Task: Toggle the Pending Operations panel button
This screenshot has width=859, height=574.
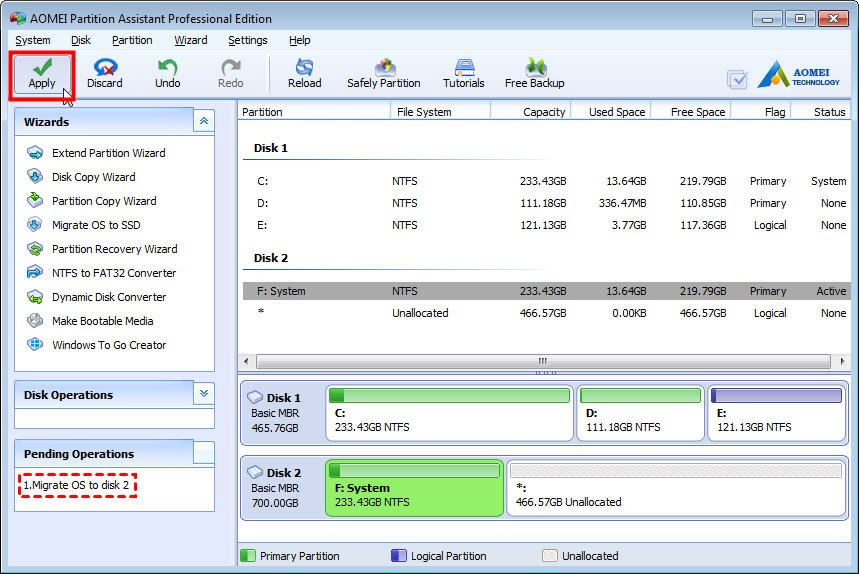Action: point(204,452)
